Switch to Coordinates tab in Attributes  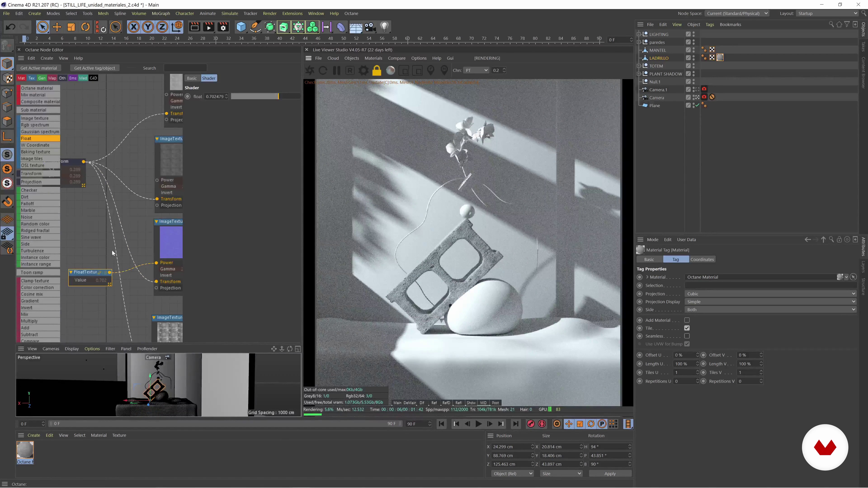pos(702,260)
